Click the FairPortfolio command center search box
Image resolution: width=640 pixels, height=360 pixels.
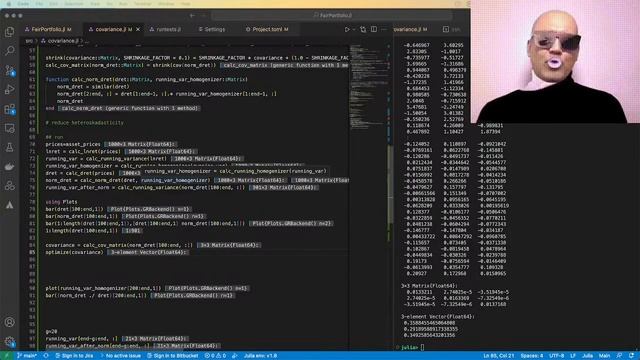[x=331, y=16]
